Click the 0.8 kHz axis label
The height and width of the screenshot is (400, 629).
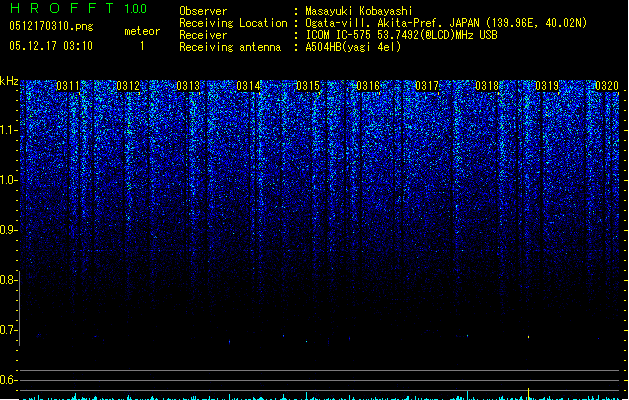pyautogui.click(x=8, y=280)
